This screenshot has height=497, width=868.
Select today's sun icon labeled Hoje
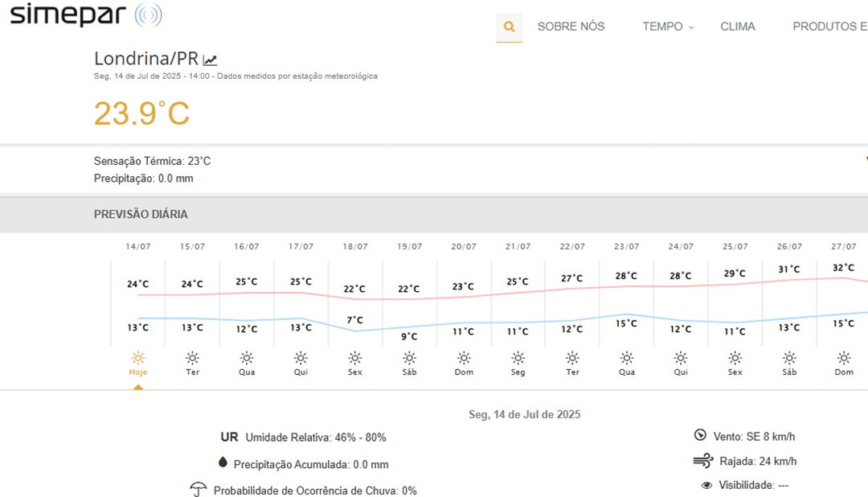pos(138,359)
